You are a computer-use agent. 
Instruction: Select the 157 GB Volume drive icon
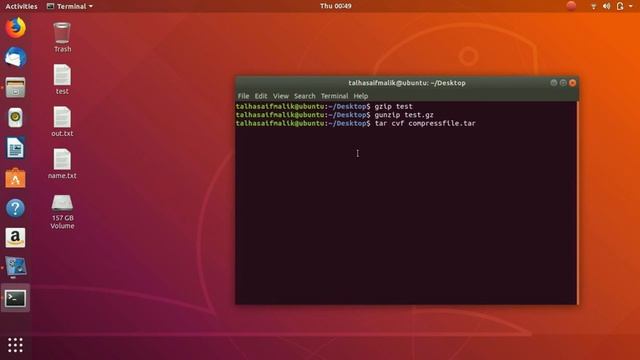(62, 211)
